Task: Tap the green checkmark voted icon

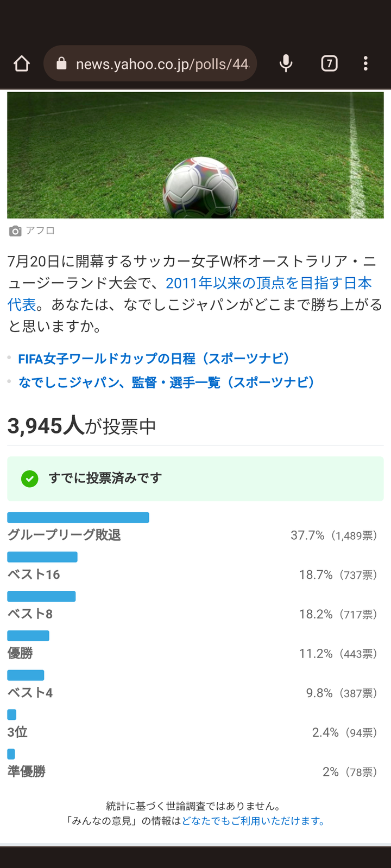Action: click(x=30, y=478)
